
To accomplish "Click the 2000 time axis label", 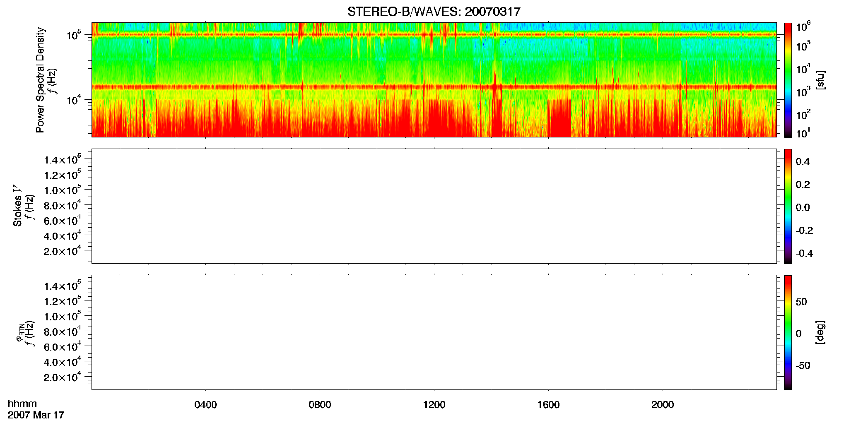I will click(x=663, y=405).
